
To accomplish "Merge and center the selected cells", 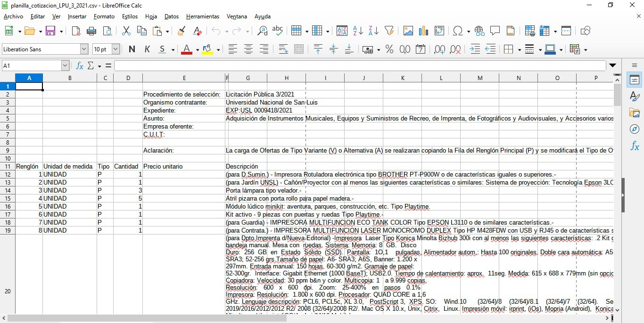I will tap(299, 49).
